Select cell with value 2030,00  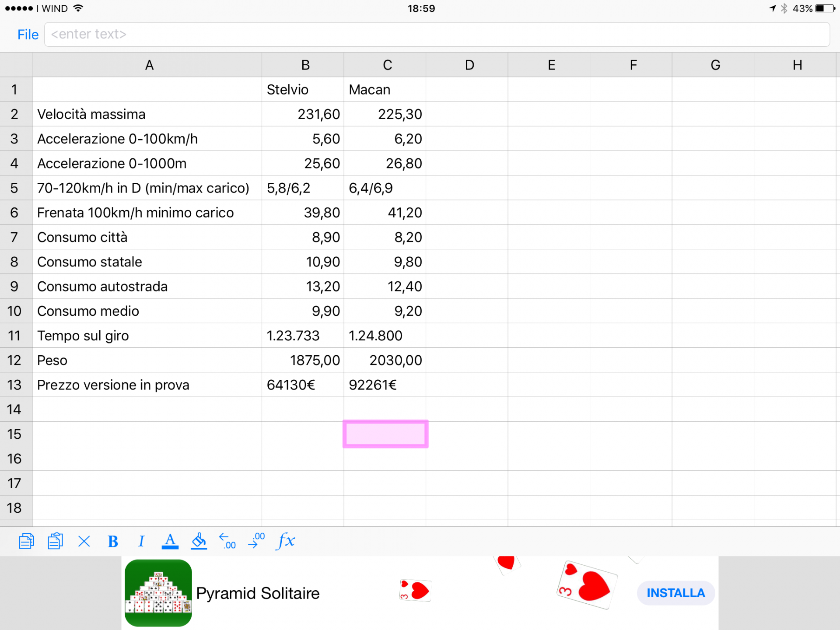[385, 360]
